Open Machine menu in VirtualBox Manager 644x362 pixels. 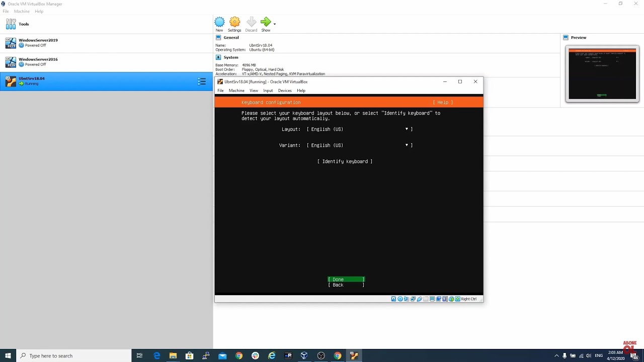[x=22, y=11]
